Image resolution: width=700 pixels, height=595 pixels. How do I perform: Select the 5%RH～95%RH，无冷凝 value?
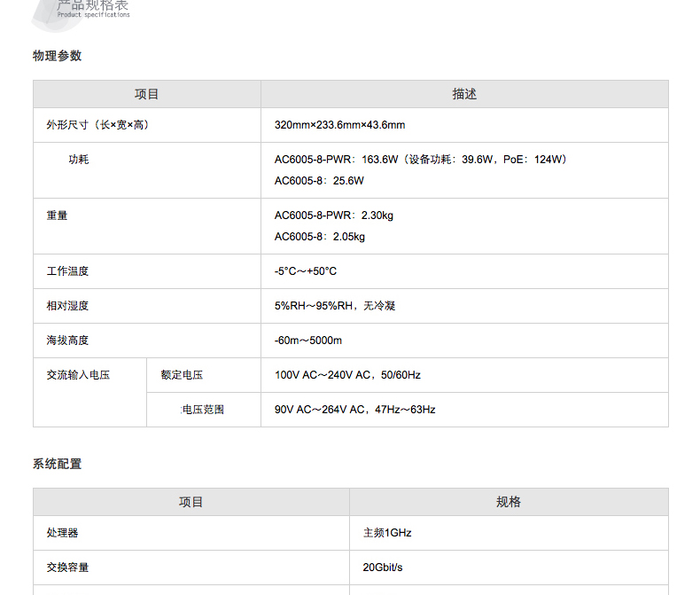click(x=335, y=306)
